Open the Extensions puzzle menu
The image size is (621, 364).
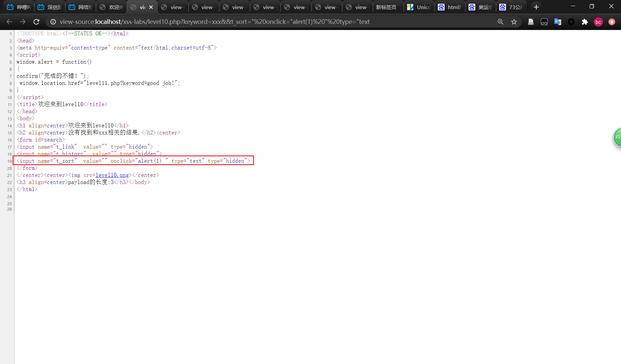click(x=585, y=22)
